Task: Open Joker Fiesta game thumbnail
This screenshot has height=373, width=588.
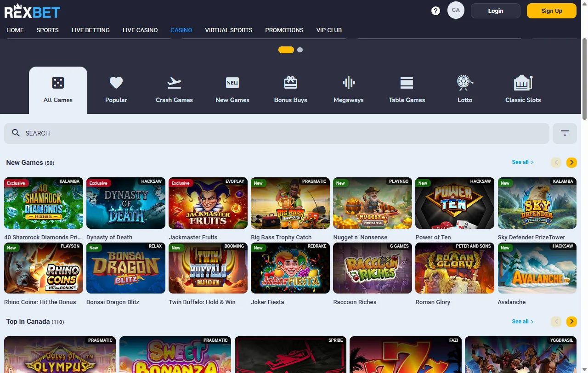Action: [x=290, y=268]
